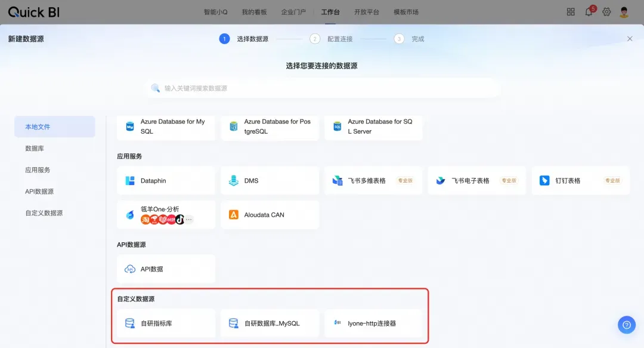Click the 自研指标库 database icon
Viewport: 644px width, 348px height.
(130, 324)
